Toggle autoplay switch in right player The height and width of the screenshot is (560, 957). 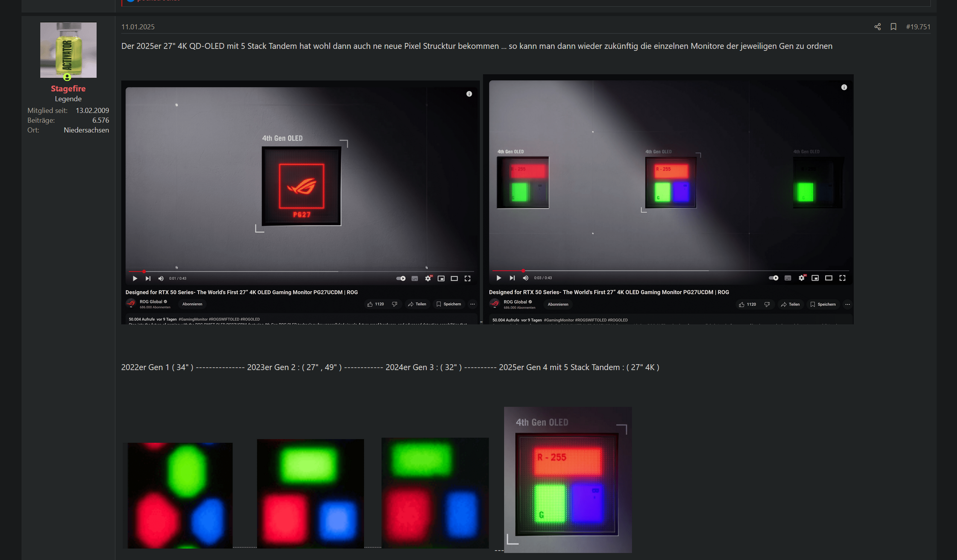click(773, 278)
